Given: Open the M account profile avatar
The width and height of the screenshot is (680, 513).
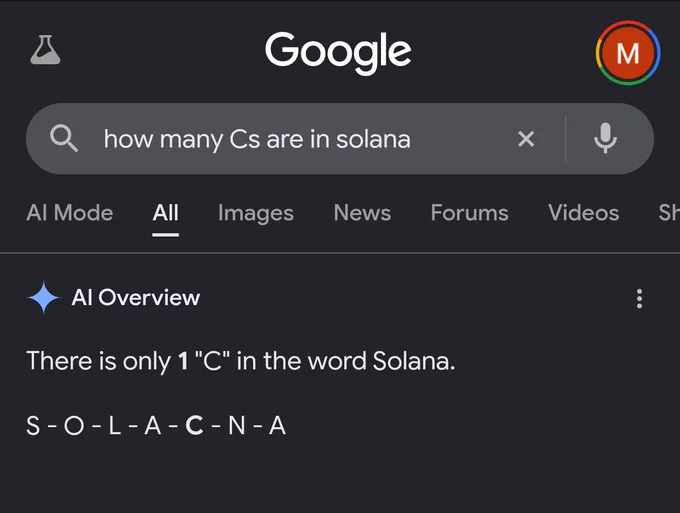Looking at the screenshot, I should (628, 53).
